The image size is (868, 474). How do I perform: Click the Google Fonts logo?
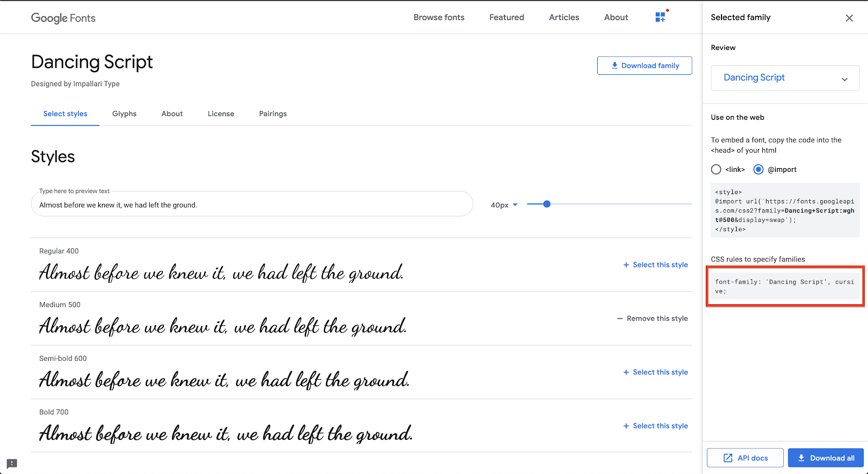pos(63,18)
